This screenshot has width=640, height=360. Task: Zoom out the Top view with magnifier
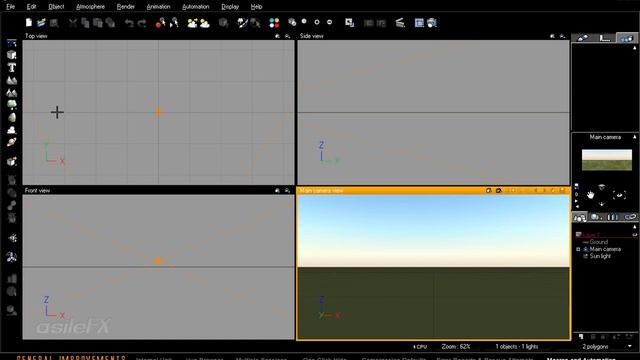(x=287, y=36)
